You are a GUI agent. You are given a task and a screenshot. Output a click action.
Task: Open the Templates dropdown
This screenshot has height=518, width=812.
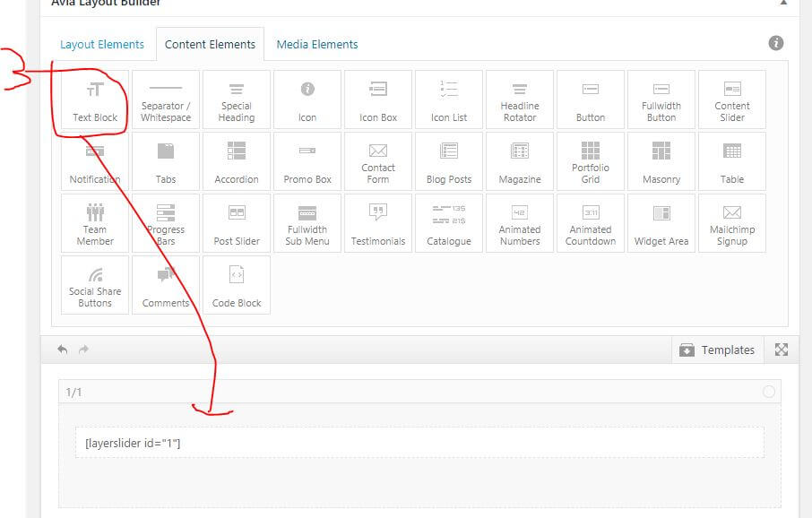point(718,350)
